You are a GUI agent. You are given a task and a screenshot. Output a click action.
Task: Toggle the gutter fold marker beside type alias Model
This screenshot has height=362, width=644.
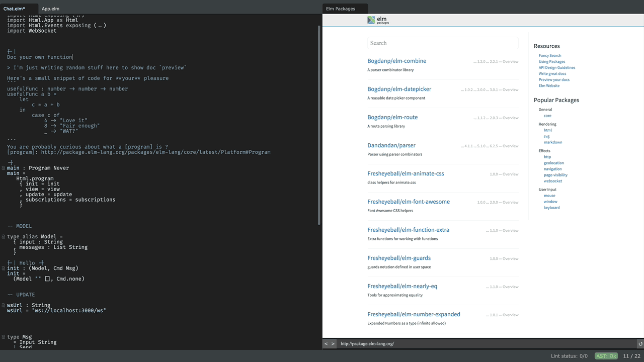(4, 237)
